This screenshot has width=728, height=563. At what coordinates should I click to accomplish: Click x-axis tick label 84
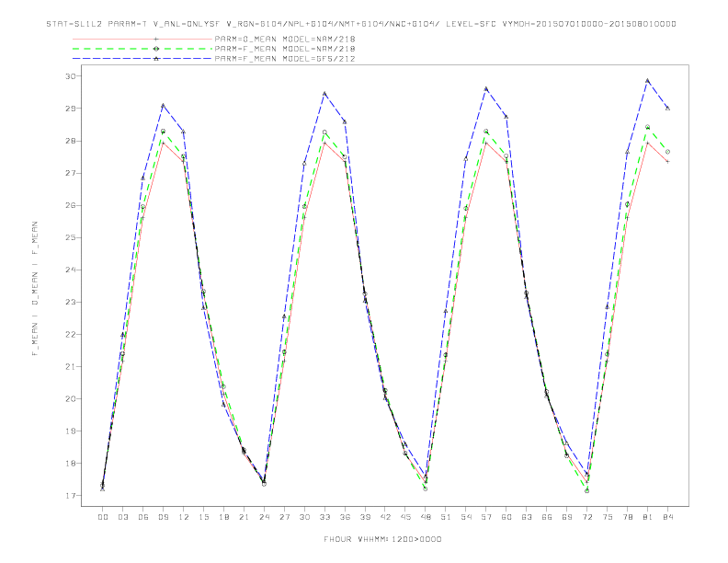667,517
